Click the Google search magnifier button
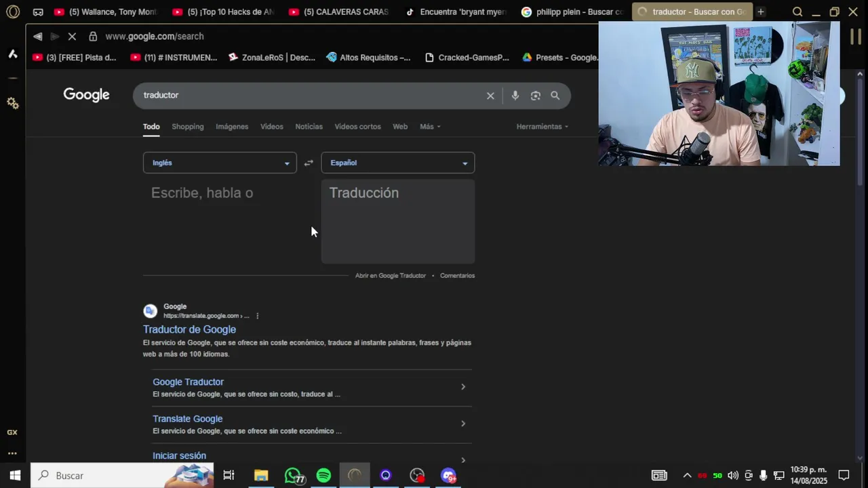 click(x=555, y=96)
